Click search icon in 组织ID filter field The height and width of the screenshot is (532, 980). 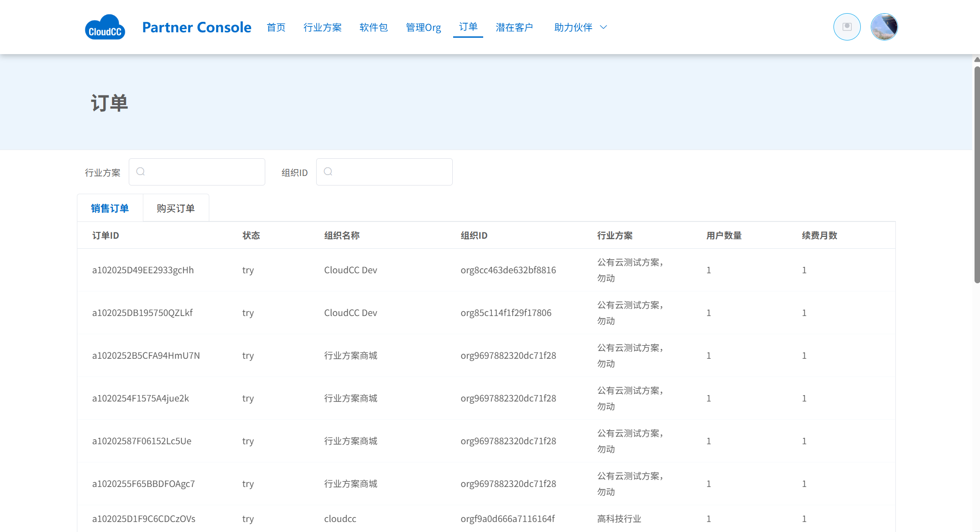pyautogui.click(x=328, y=171)
